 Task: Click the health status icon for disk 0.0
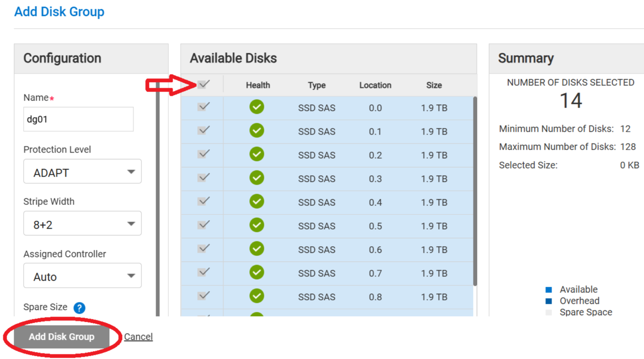[x=257, y=107]
